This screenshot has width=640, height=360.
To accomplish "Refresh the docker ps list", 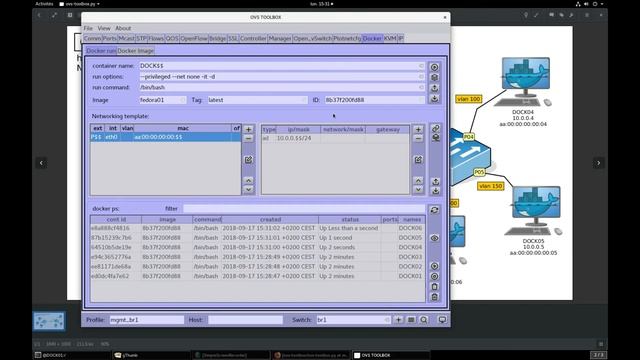I will click(x=434, y=210).
